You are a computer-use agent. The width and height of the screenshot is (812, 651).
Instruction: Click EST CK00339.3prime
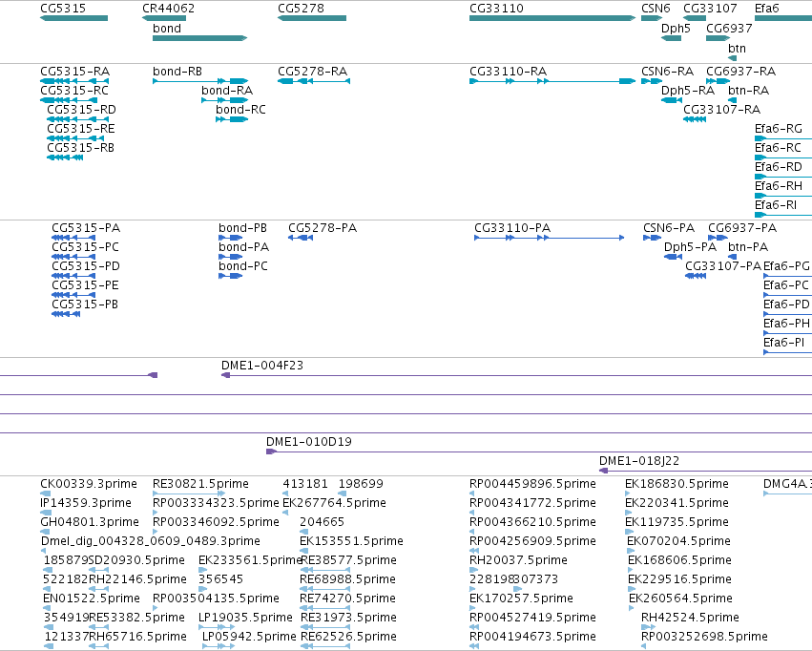pos(45,493)
